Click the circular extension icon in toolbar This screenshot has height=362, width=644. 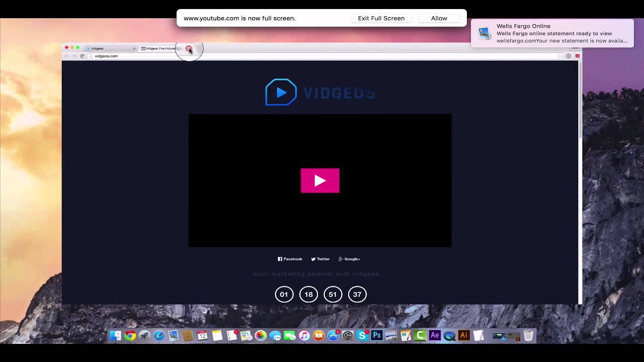(x=569, y=56)
